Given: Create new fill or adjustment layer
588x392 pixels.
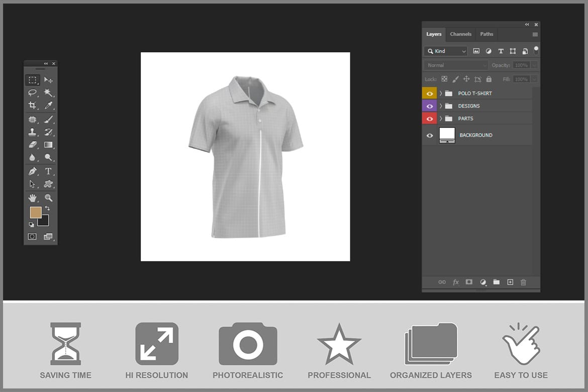Looking at the screenshot, I should tap(483, 282).
